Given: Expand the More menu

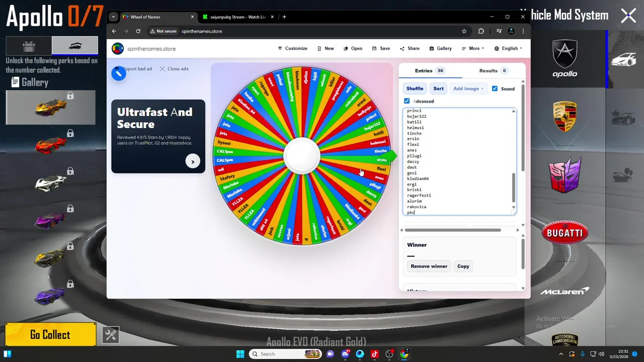Looking at the screenshot, I should (x=472, y=48).
